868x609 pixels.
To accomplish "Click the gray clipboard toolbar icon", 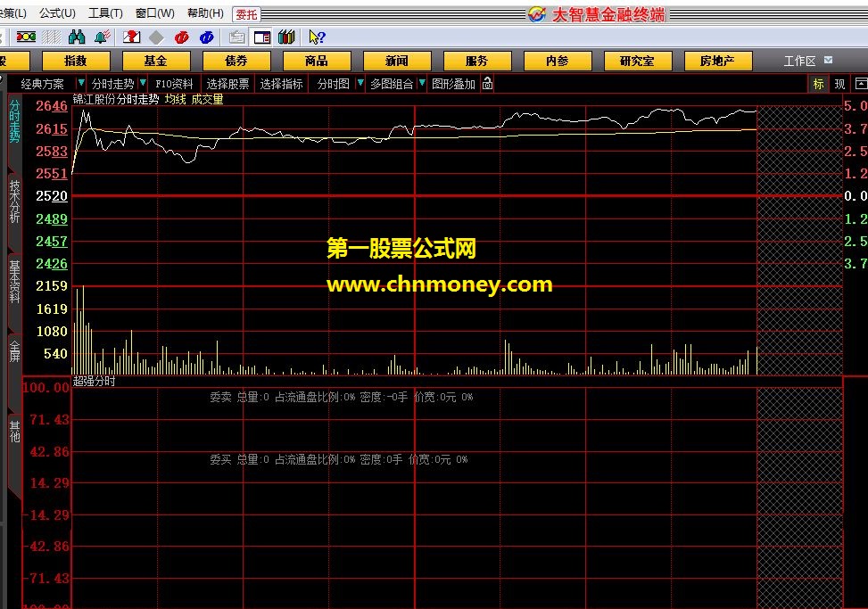I will click(237, 37).
